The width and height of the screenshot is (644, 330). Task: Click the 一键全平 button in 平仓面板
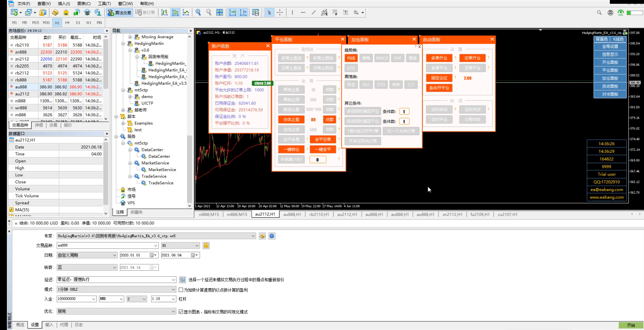point(323,149)
